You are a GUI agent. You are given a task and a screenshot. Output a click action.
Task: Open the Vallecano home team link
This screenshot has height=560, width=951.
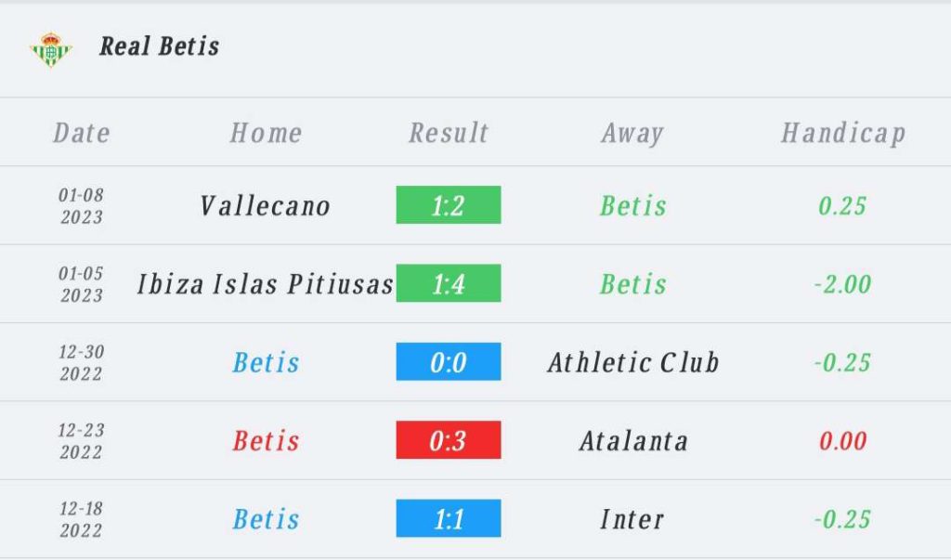(x=265, y=205)
